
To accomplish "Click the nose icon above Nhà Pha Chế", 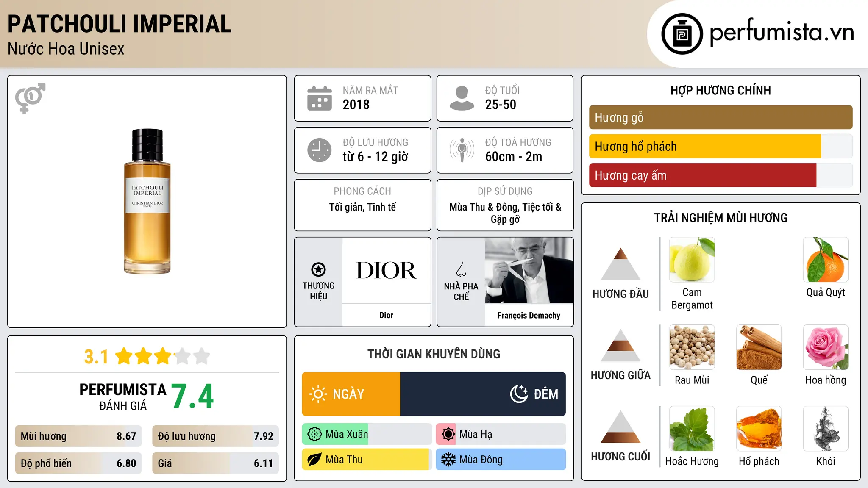I will coord(461,269).
